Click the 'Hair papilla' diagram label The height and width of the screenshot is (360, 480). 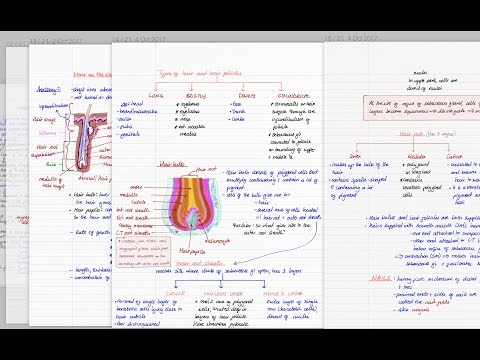click(x=192, y=251)
